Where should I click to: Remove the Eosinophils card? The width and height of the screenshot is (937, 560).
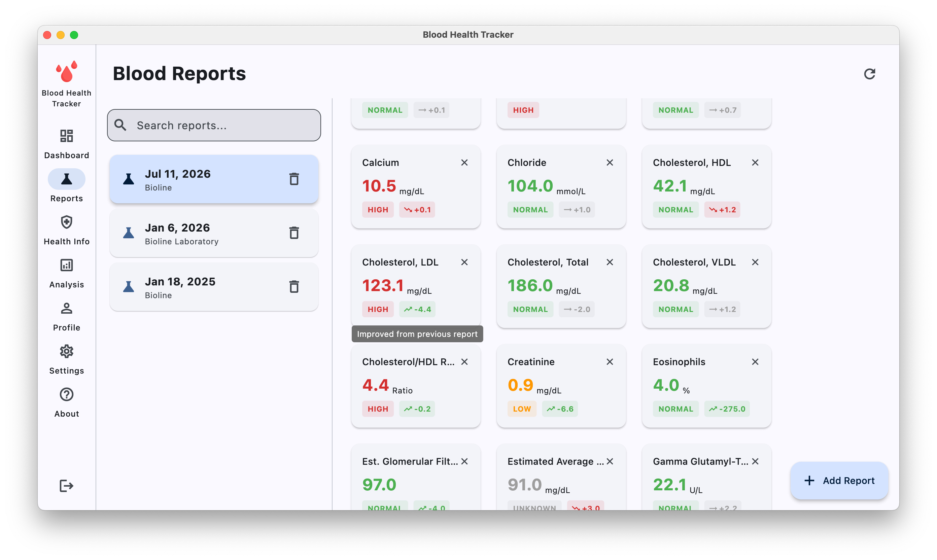(755, 362)
